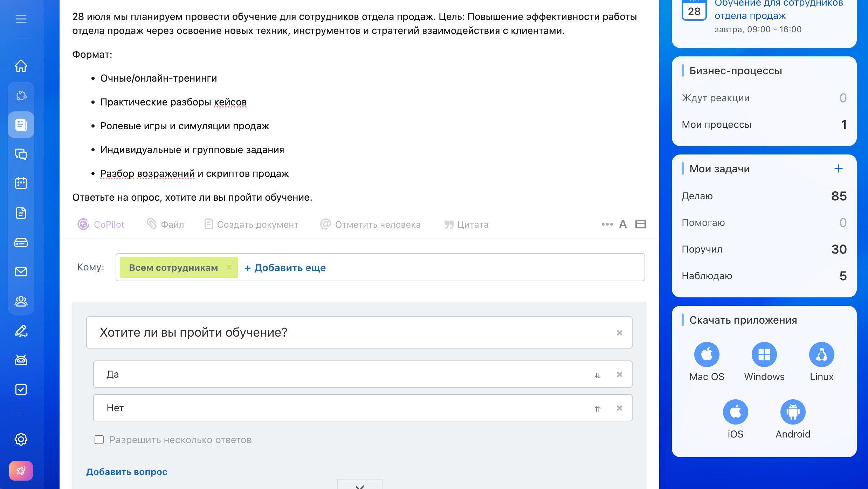Screen dimensions: 868x489
Task: Click the editor panel layout icon
Action: pos(641,224)
